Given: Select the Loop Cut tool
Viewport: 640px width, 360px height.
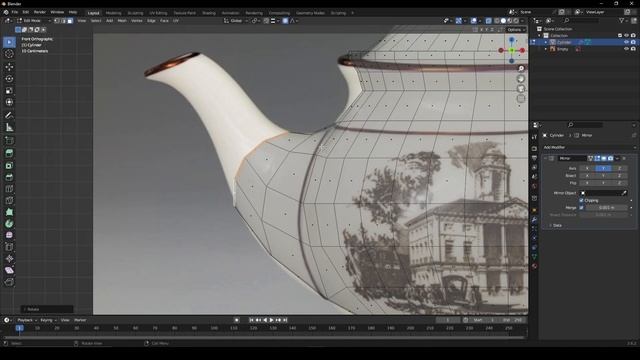Looking at the screenshot, I should [x=9, y=189].
